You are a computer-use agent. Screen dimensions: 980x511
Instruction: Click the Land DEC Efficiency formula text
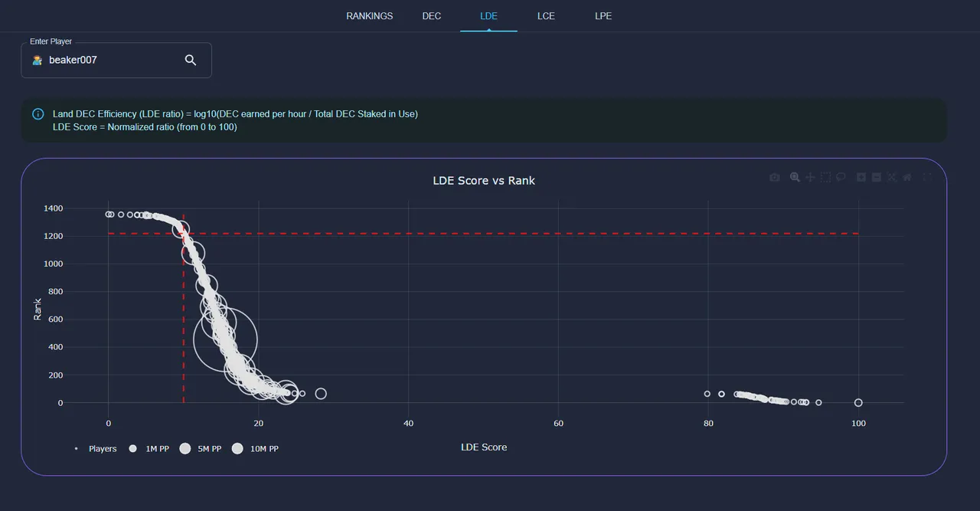pos(235,114)
